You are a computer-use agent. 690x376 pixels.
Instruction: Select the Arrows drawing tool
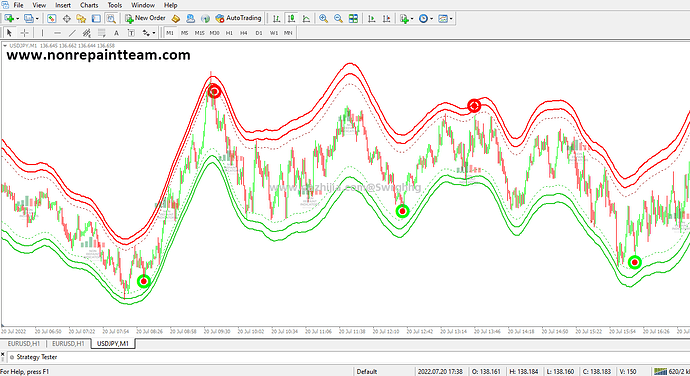pyautogui.click(x=146, y=33)
